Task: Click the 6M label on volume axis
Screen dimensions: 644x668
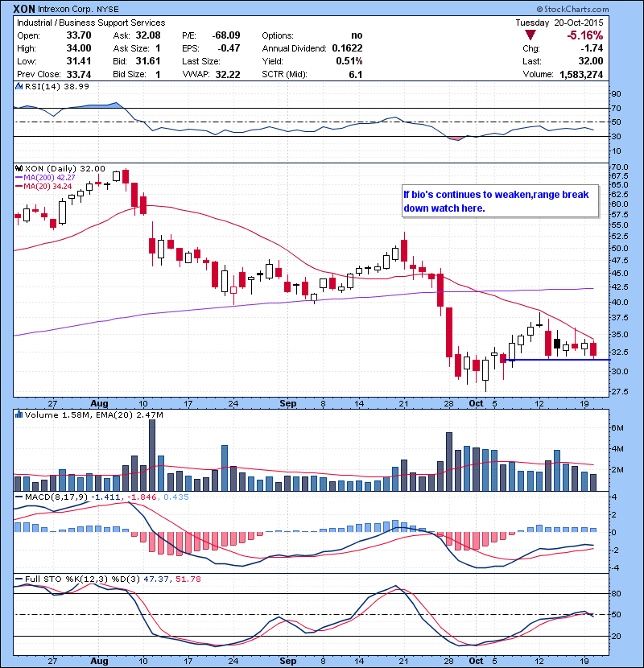Action: tap(617, 427)
